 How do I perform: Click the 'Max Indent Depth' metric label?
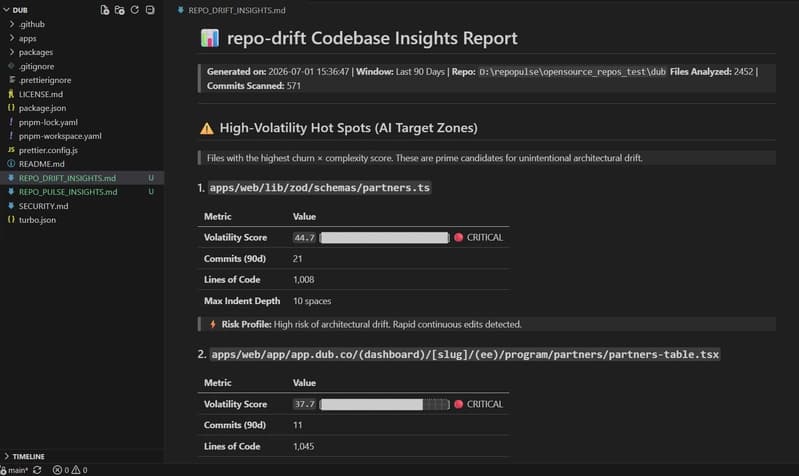pos(242,301)
